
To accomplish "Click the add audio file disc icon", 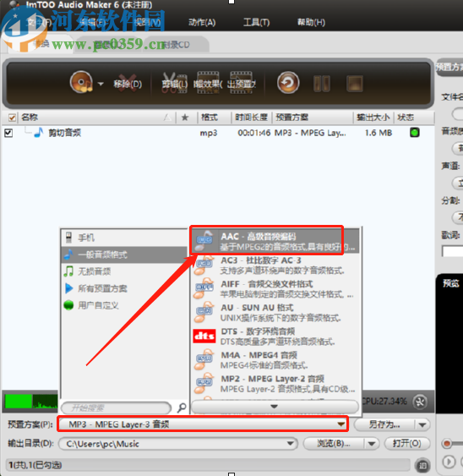I will pyautogui.click(x=81, y=82).
